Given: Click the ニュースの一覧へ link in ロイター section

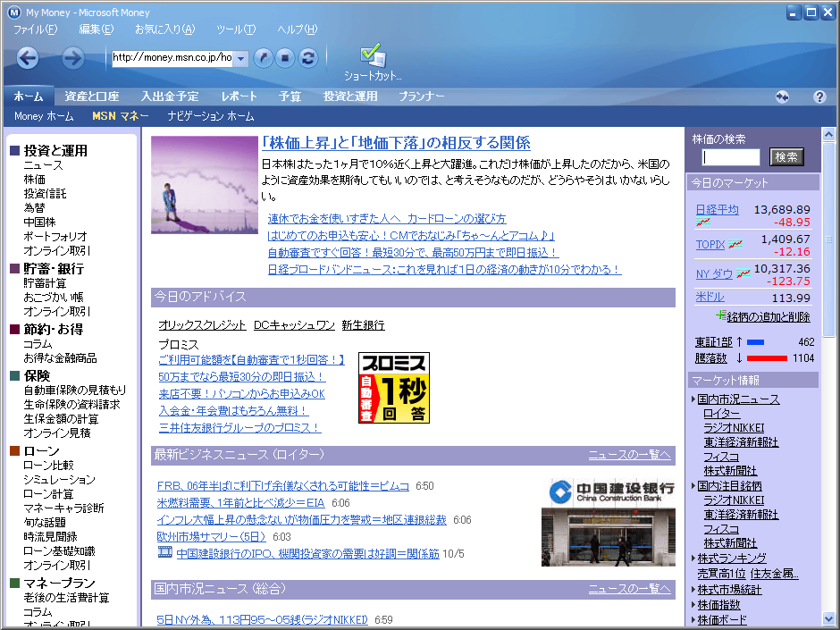Looking at the screenshot, I should (x=629, y=455).
